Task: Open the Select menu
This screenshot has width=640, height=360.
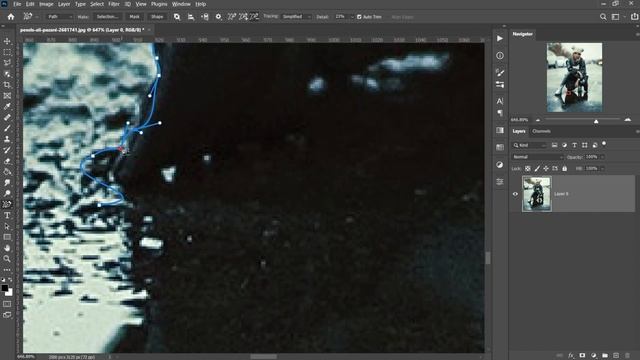Action: (97, 4)
